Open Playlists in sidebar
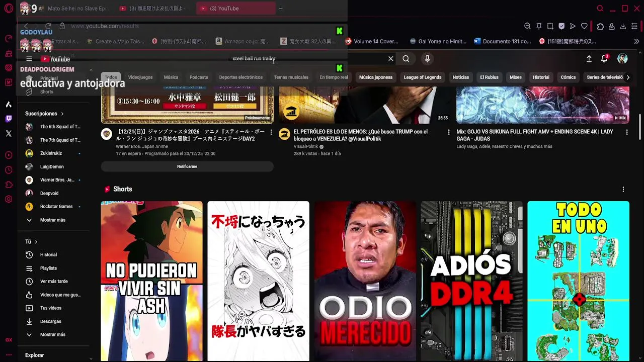This screenshot has width=644, height=362. coord(48,268)
